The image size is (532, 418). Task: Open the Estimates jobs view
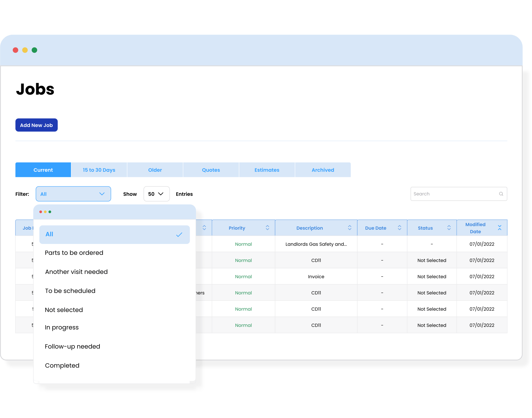point(267,170)
